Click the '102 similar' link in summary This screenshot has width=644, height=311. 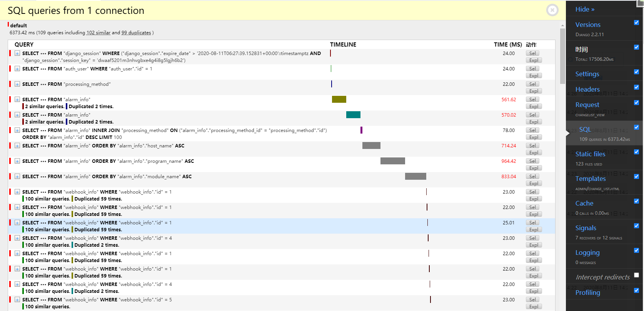pos(98,33)
